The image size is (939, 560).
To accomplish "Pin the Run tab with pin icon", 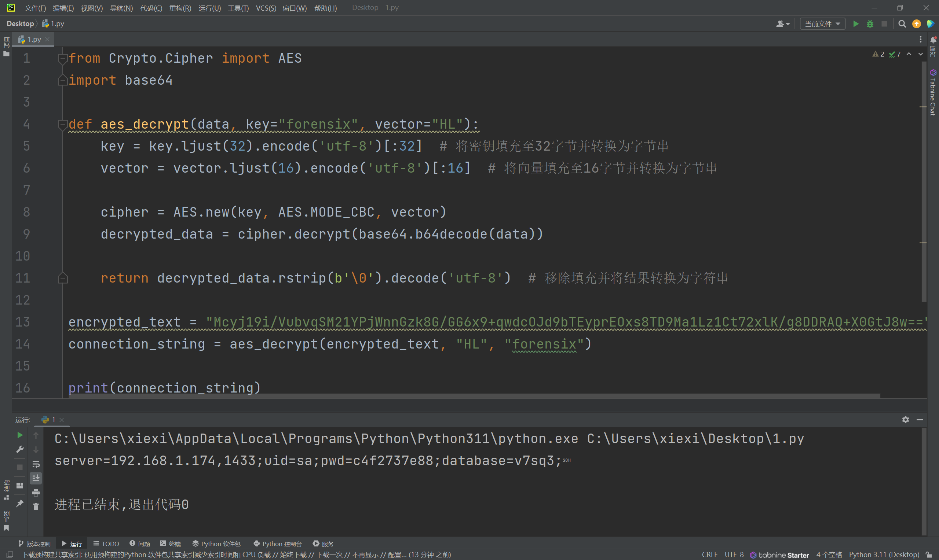I will [20, 504].
